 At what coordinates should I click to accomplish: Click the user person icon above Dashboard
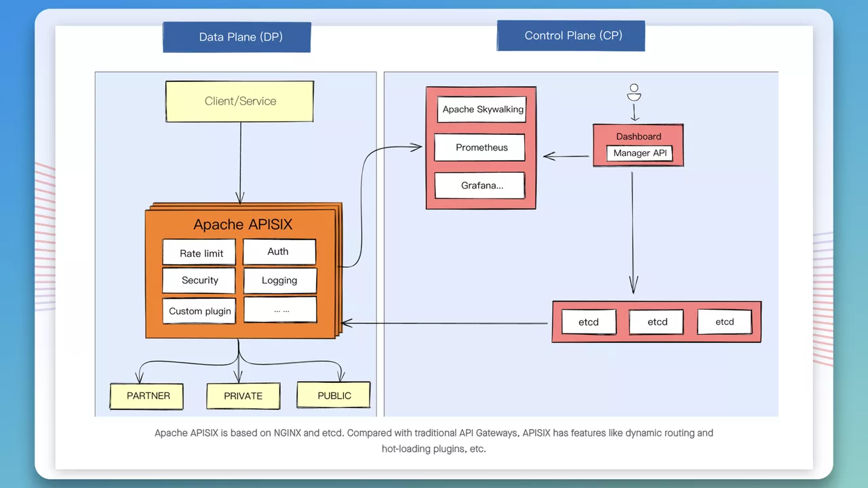point(634,94)
